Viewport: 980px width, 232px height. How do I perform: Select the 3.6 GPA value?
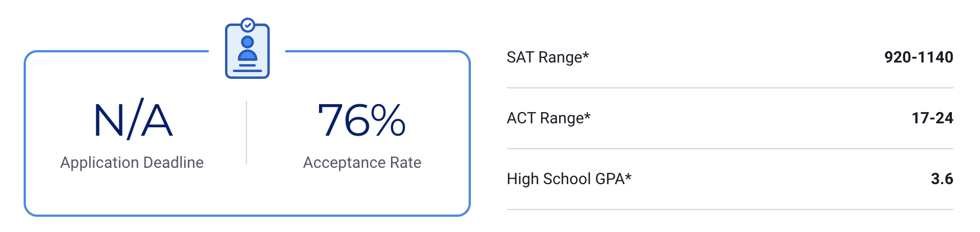(942, 179)
